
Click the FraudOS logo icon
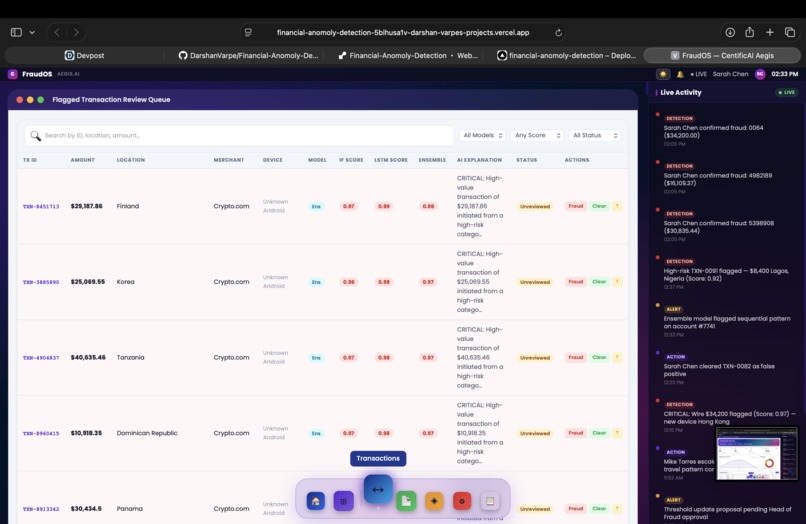[13, 74]
